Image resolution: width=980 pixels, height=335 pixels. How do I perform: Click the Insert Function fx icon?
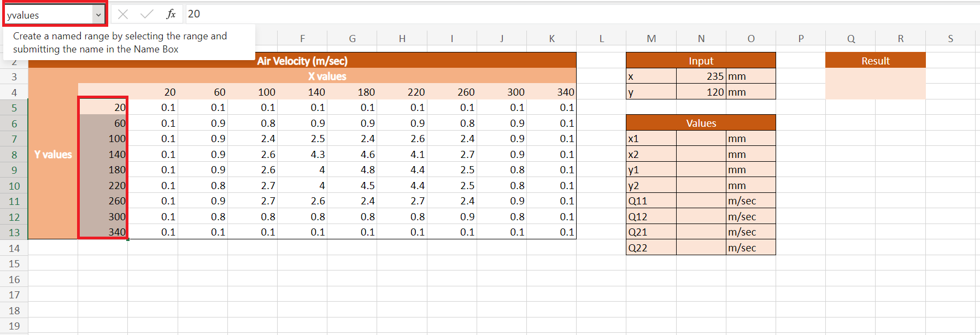[171, 14]
